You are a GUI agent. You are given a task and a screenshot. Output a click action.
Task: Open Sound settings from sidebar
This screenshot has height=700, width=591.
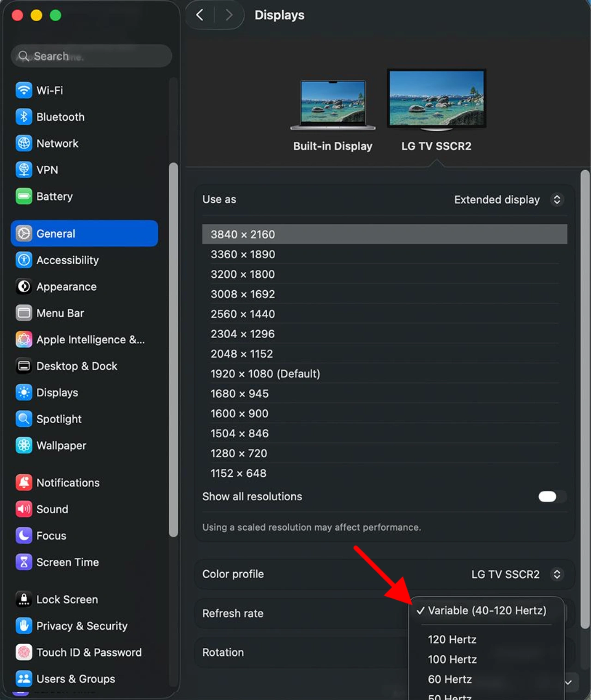click(x=53, y=509)
